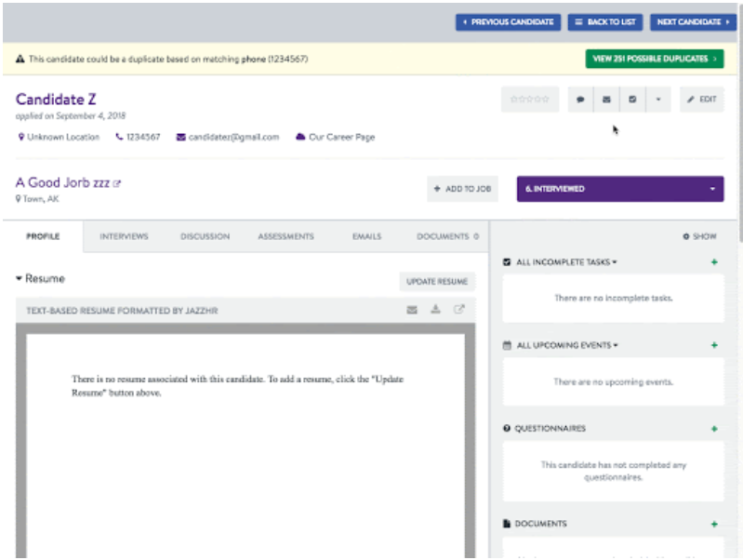Click the envelope email candidate icon
This screenshot has height=560, width=743.
[606, 100]
